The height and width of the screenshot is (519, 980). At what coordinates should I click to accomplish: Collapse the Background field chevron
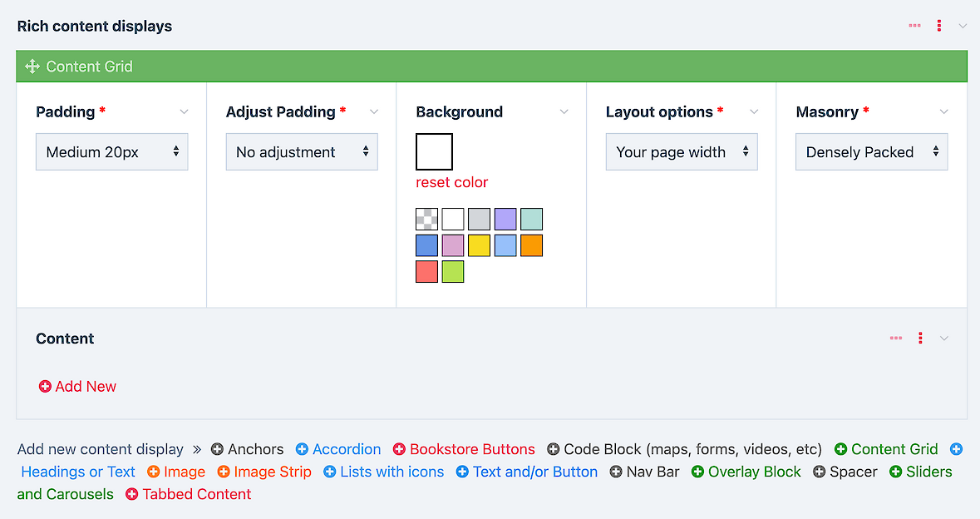coord(564,112)
